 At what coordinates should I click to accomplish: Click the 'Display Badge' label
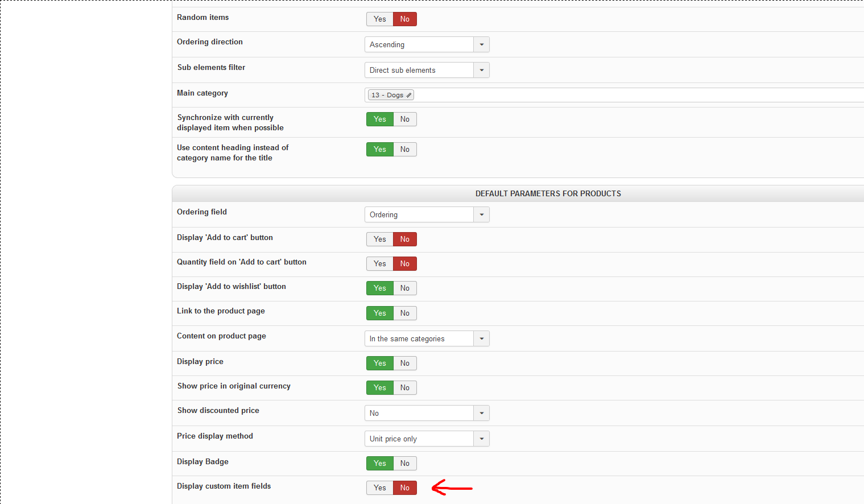pos(202,462)
